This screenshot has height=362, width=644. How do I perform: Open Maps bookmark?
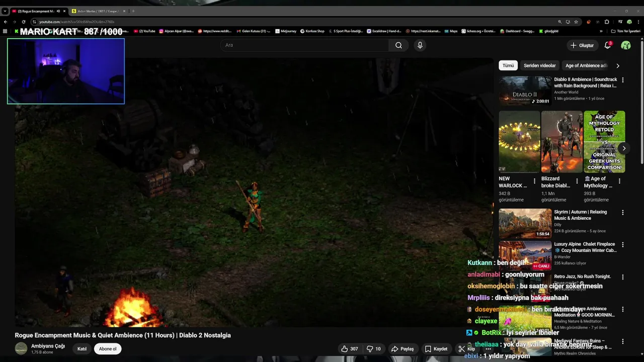pyautogui.click(x=451, y=31)
